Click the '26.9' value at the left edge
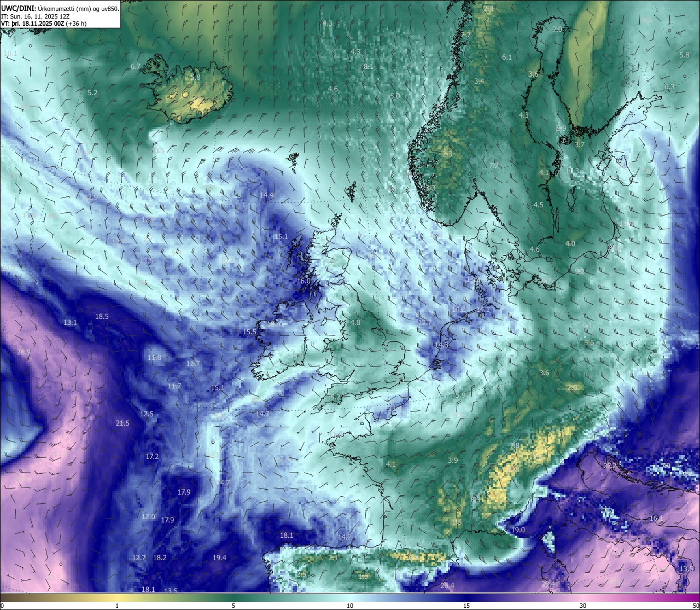The width and height of the screenshot is (700, 610). point(24,352)
